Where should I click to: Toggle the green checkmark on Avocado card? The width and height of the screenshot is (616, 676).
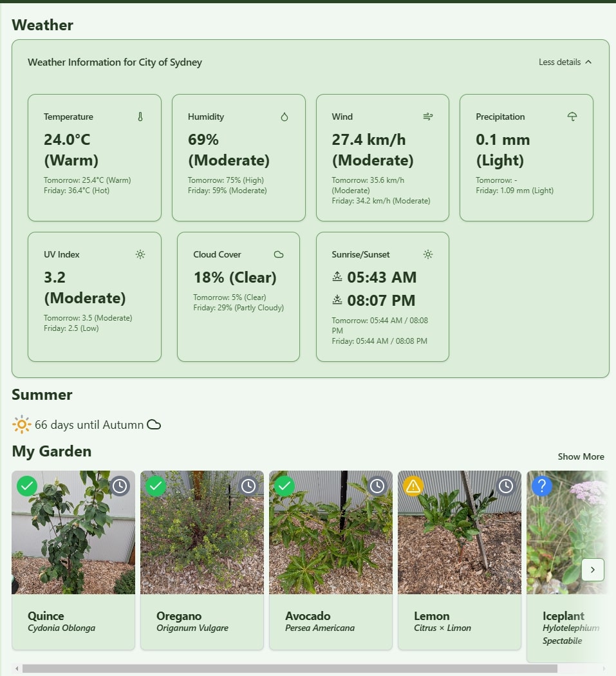[x=285, y=486]
